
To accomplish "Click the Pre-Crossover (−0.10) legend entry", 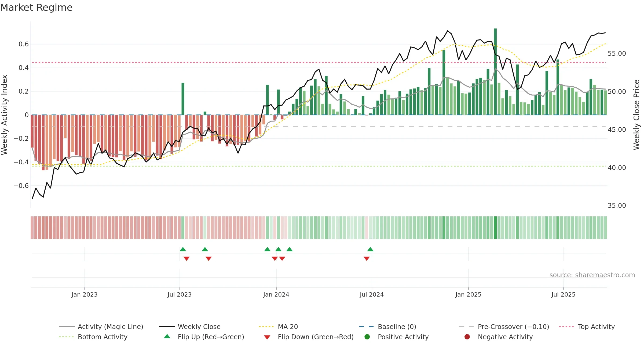I will click(x=504, y=327).
